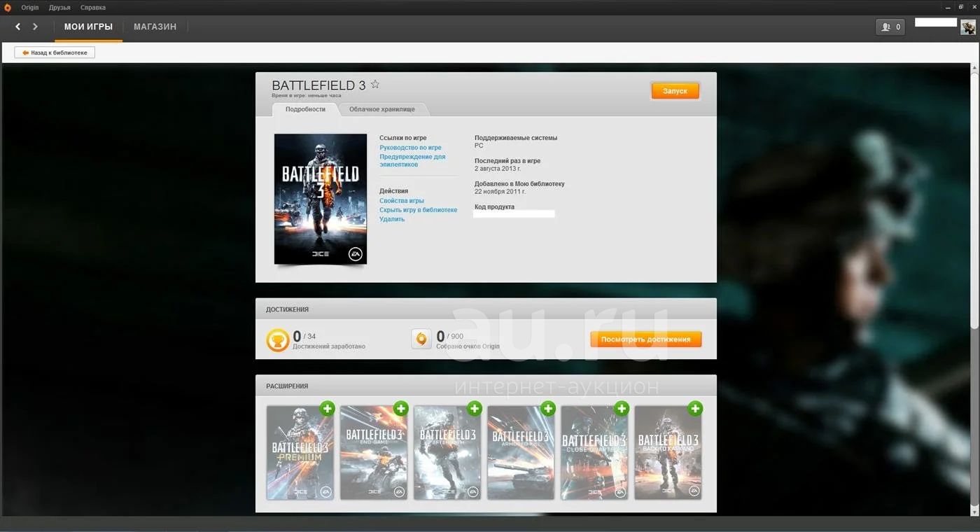Go back with the left arrow

(x=17, y=27)
